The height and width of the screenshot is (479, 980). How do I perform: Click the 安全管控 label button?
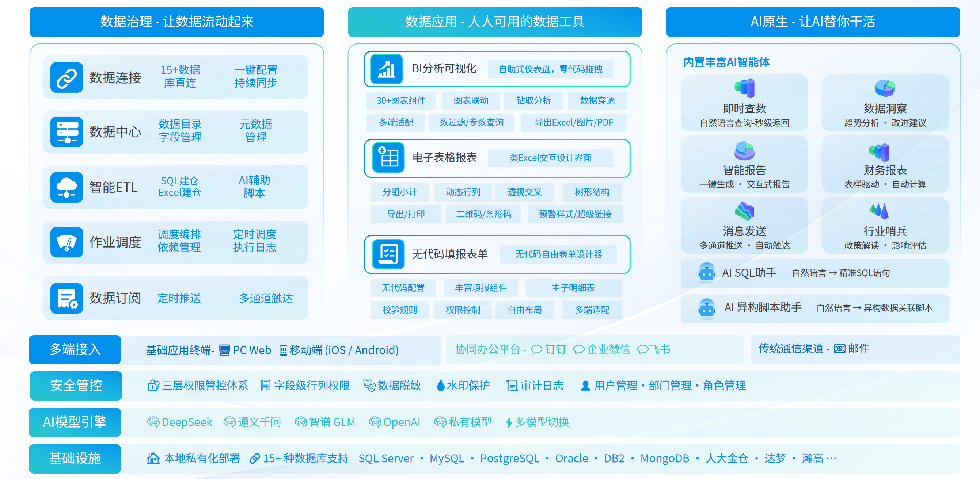76,386
